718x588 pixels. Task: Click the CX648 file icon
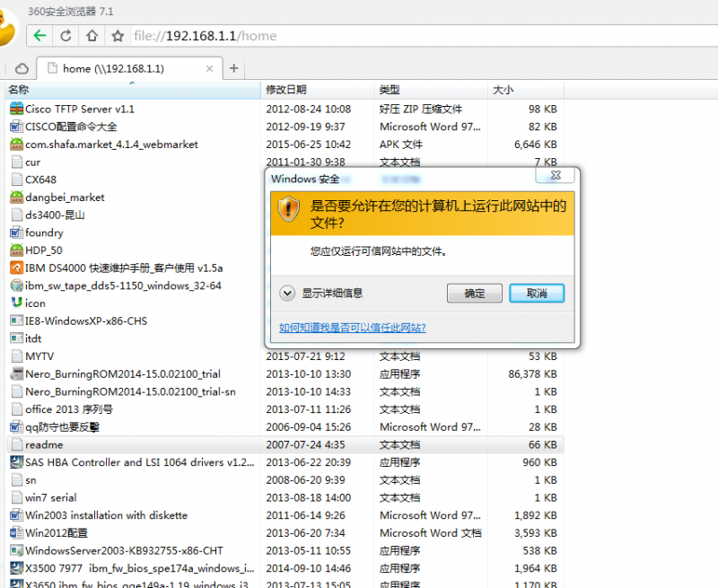(x=16, y=180)
